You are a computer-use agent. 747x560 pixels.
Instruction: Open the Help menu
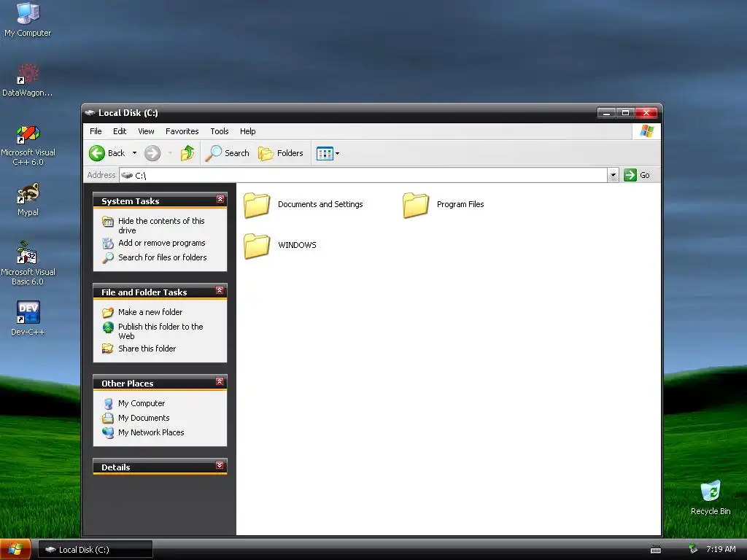[x=248, y=131]
